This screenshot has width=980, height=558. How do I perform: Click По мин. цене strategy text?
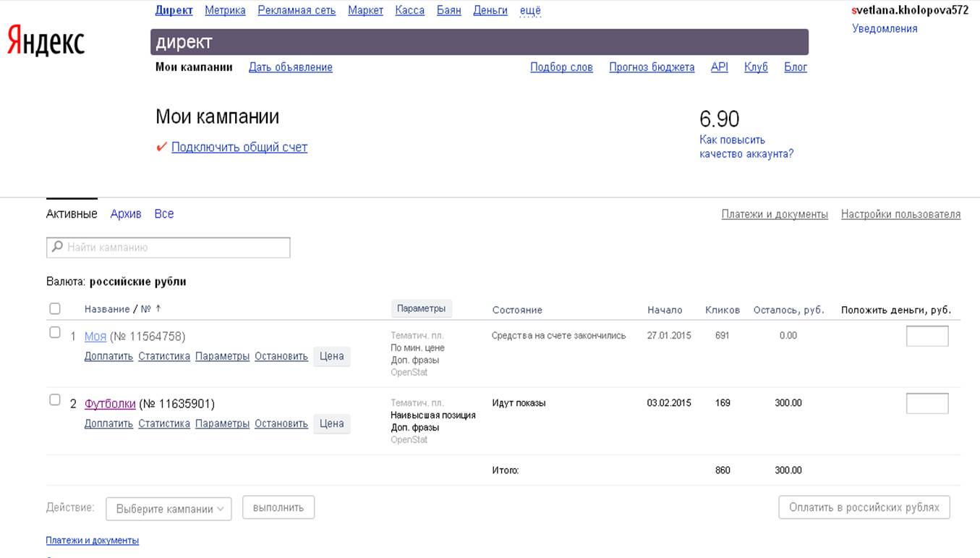coord(417,348)
